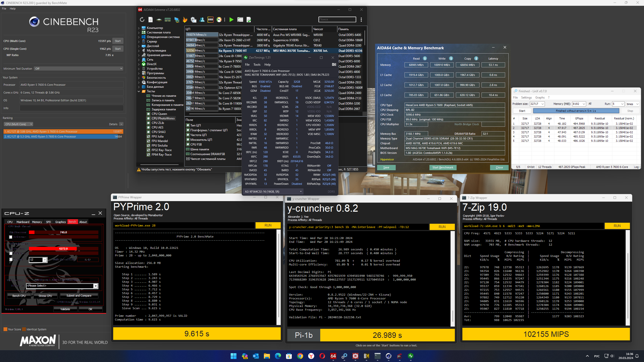Viewport: 644px width, 362px height.
Task: Enable CPU-Z Threads checkbox
Action: (x=11, y=259)
